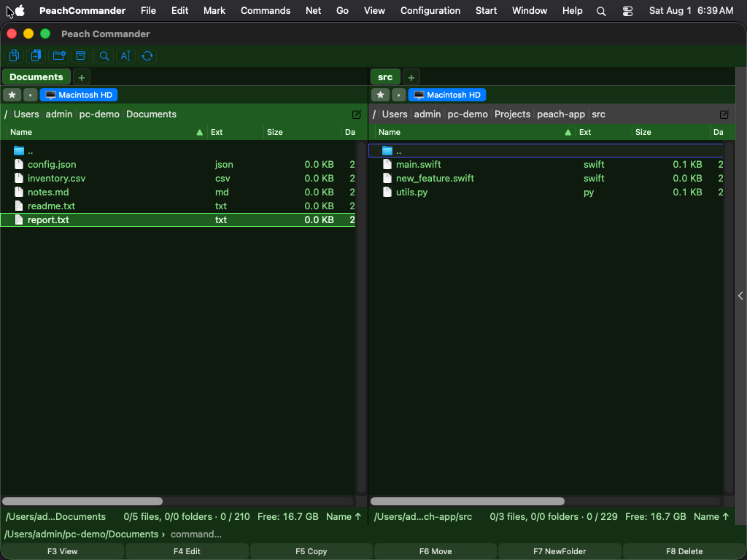
Task: Sort right panel by Name column
Action: pos(474,132)
